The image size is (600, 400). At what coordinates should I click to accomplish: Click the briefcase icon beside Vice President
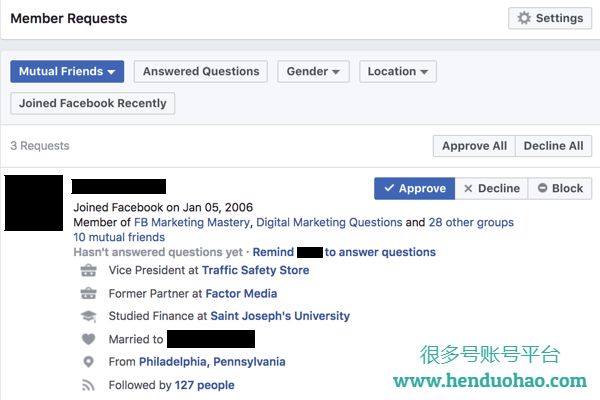point(88,270)
